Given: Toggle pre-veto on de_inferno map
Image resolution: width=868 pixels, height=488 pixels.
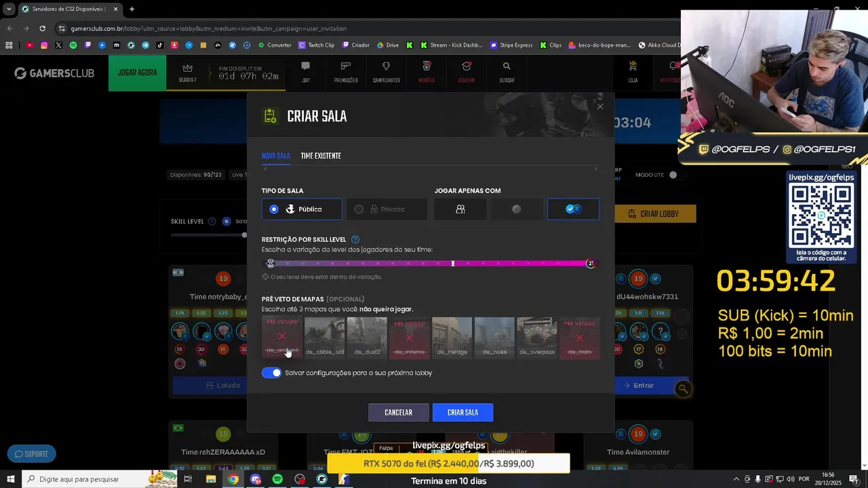Looking at the screenshot, I should pos(410,338).
